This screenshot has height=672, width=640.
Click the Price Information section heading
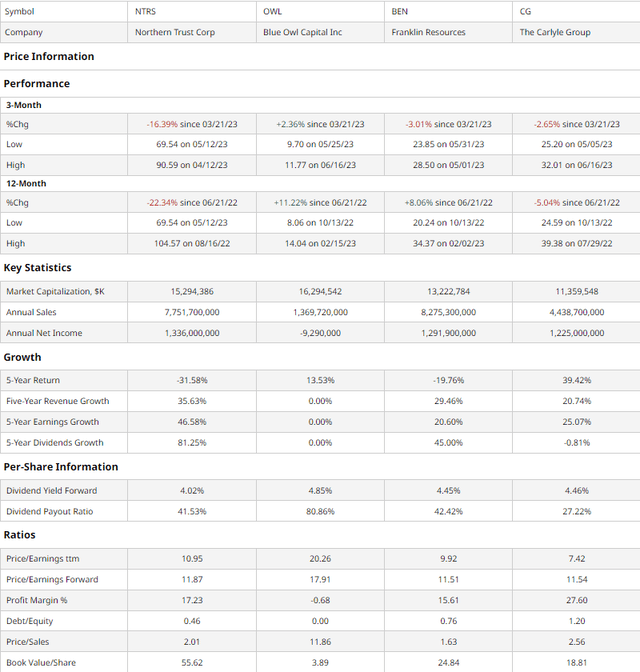(x=49, y=57)
